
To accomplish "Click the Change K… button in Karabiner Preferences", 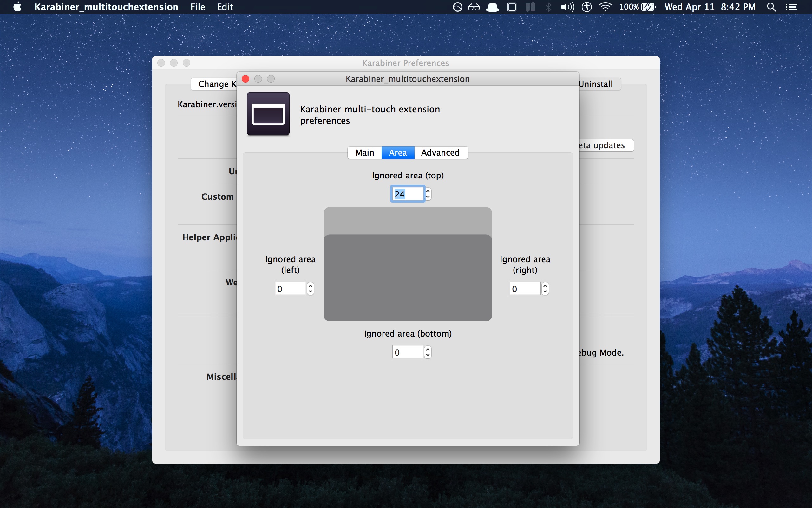I will (214, 84).
